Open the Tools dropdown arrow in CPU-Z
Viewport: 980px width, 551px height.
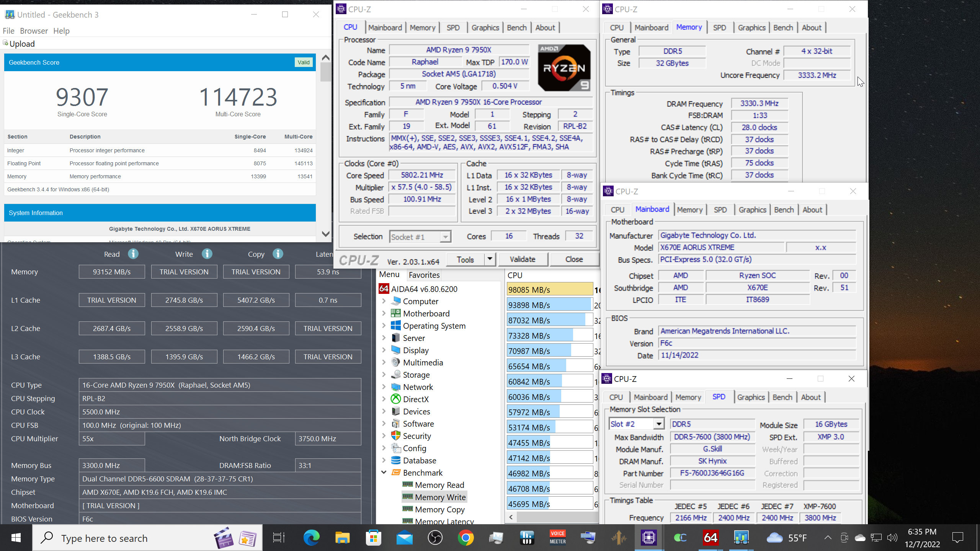[x=490, y=259]
